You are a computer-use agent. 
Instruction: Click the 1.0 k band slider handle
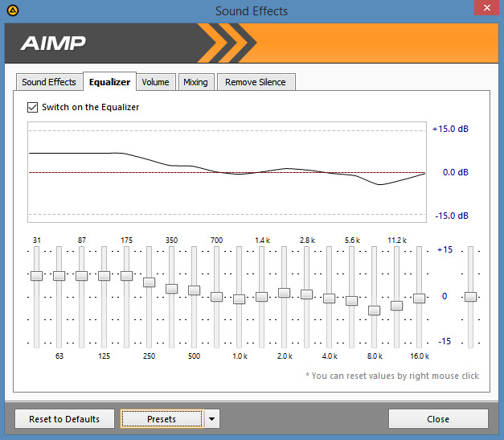(x=239, y=299)
